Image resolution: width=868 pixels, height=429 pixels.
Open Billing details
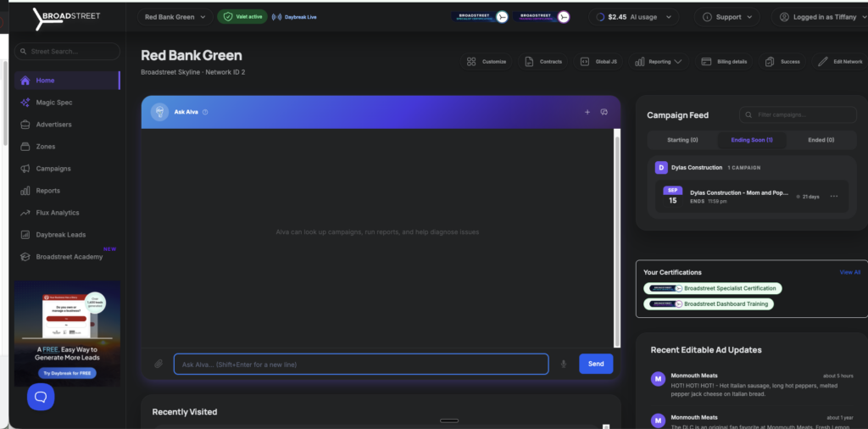pos(724,61)
